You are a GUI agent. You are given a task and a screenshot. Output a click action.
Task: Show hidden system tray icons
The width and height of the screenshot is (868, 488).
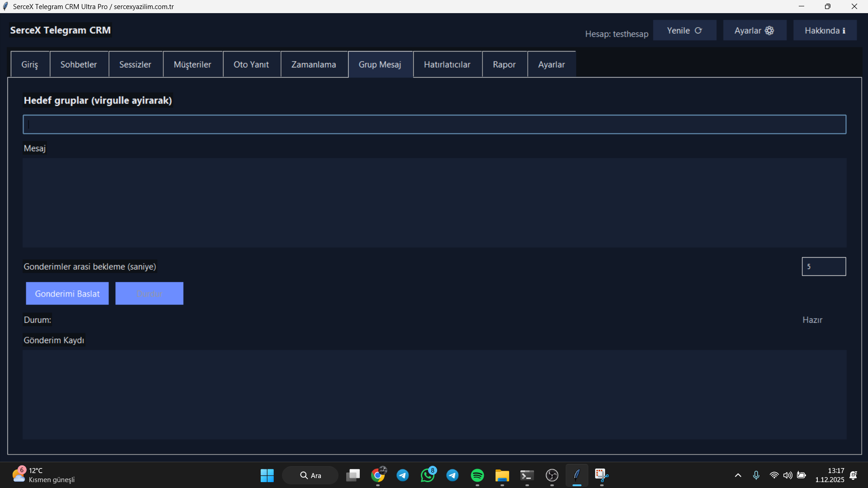pyautogui.click(x=738, y=475)
